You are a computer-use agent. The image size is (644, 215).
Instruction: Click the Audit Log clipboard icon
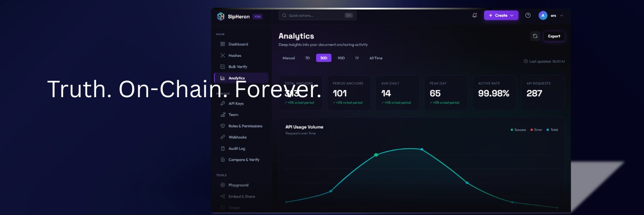222,148
